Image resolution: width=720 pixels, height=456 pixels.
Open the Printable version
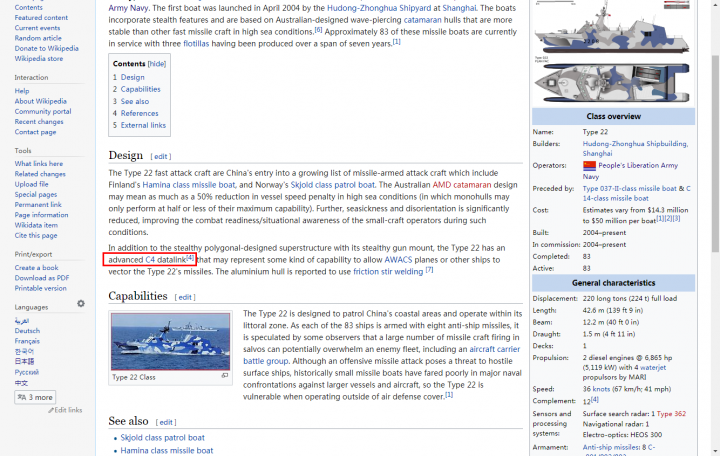40,288
